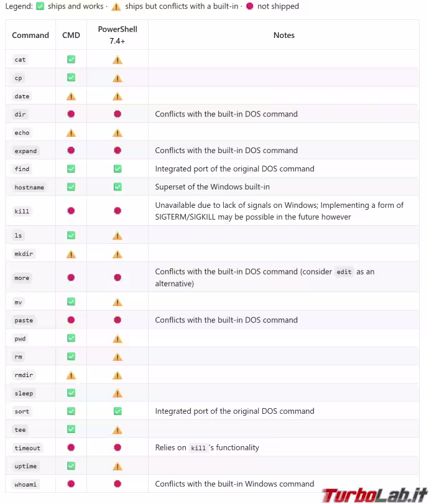The height and width of the screenshot is (504, 429).
Task: Click the red dot icon in the legend
Action: [x=249, y=6]
